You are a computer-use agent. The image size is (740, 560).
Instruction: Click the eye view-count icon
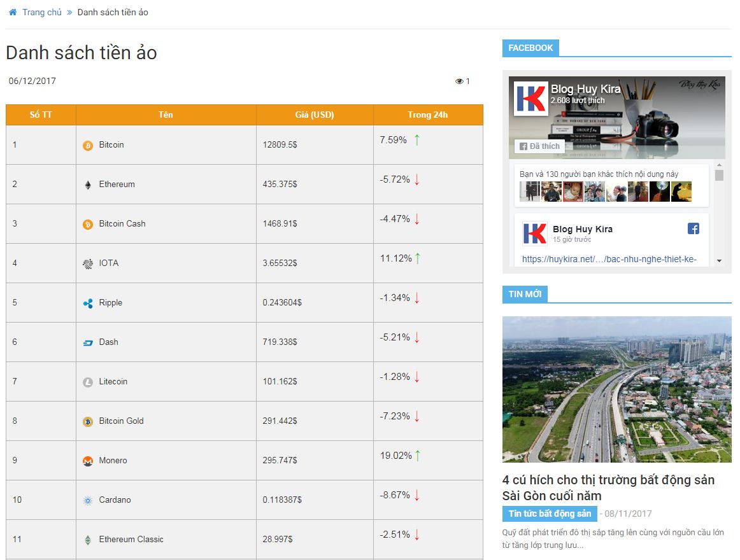pos(459,81)
